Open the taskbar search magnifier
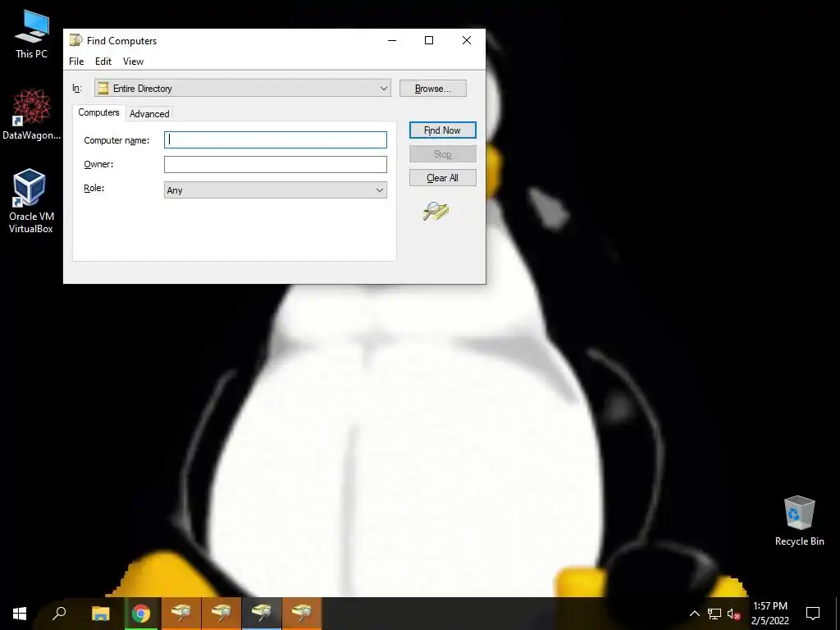Screen dimensions: 840x630 tap(59, 614)
